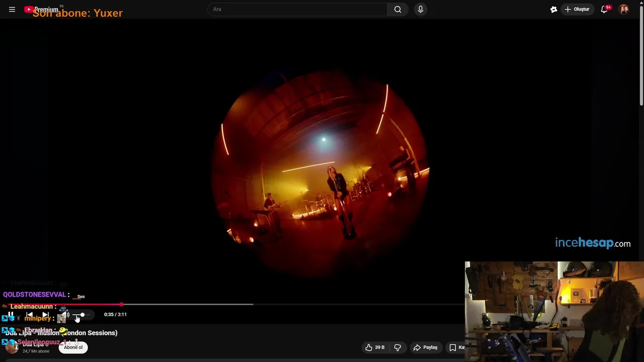Open the Oluştur create menu
This screenshot has height=362, width=644.
coord(577,9)
